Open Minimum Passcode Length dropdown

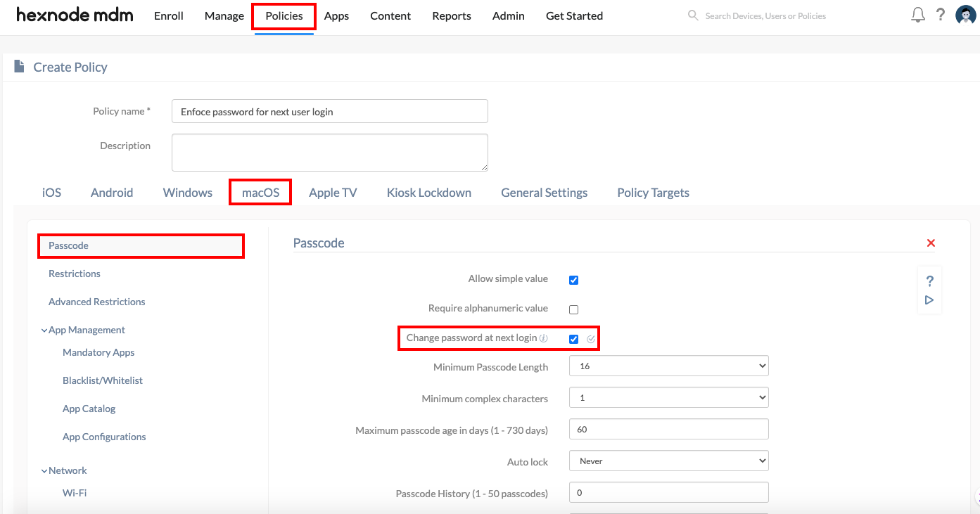668,366
